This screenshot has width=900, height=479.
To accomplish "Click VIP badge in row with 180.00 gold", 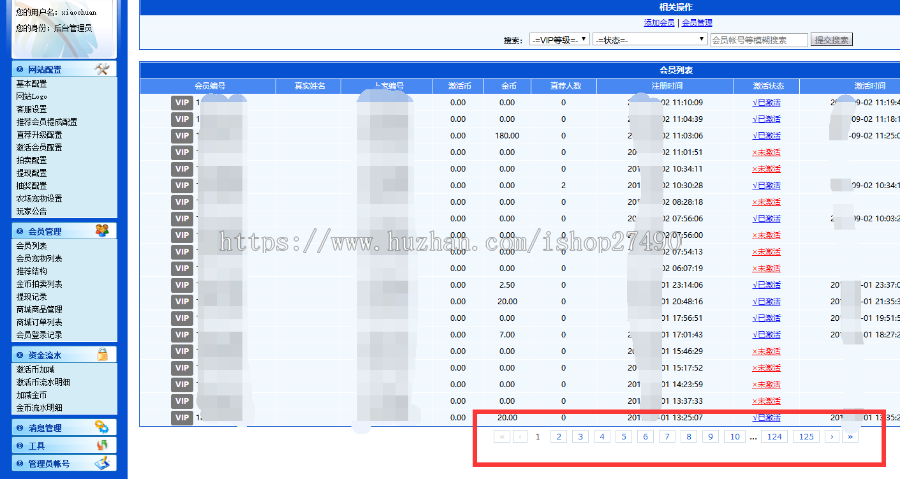I will pos(182,136).
